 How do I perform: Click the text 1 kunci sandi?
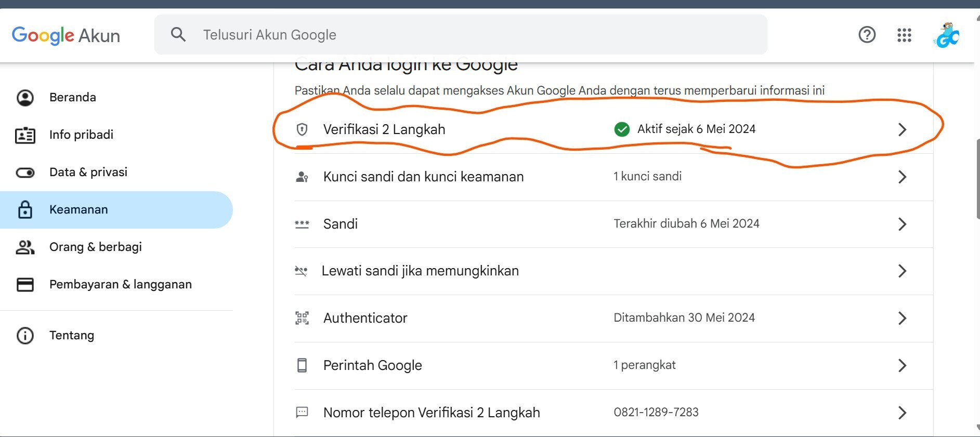647,176
